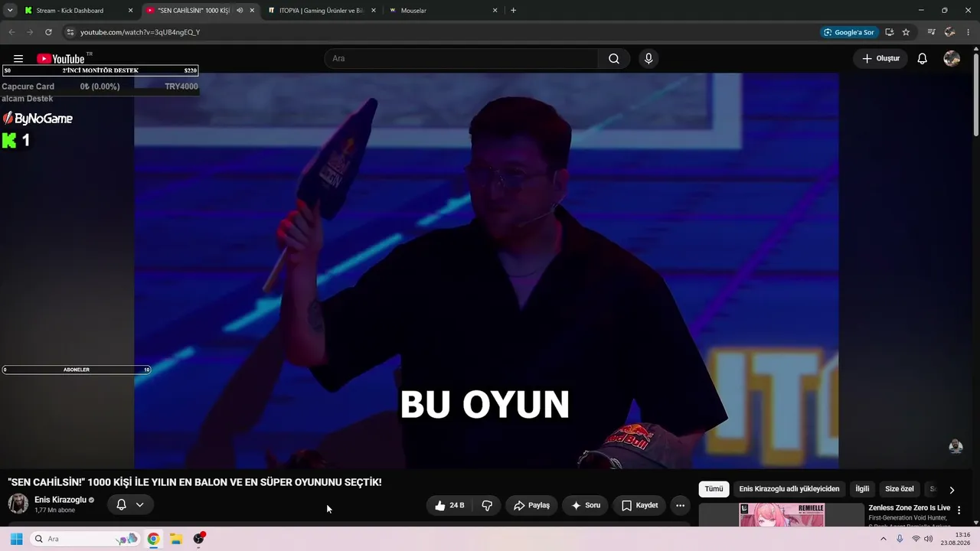This screenshot has width=980, height=551.
Task: View site information icon in address bar
Action: coord(70,32)
